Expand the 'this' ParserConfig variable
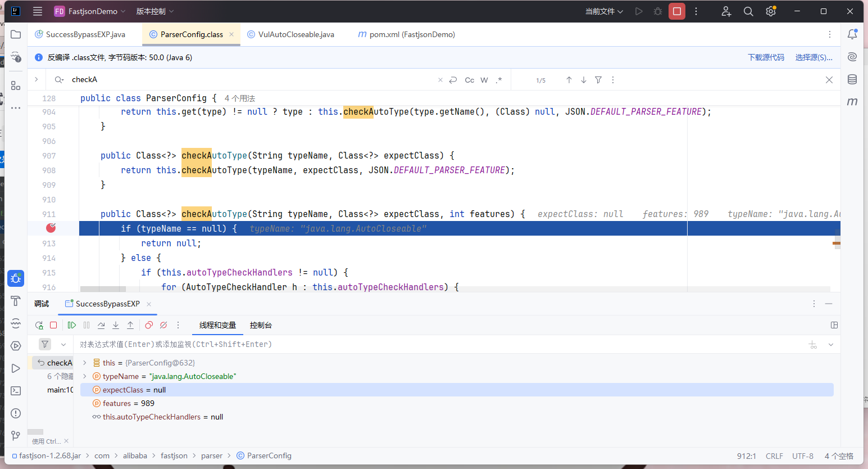This screenshot has height=469, width=868. point(85,363)
